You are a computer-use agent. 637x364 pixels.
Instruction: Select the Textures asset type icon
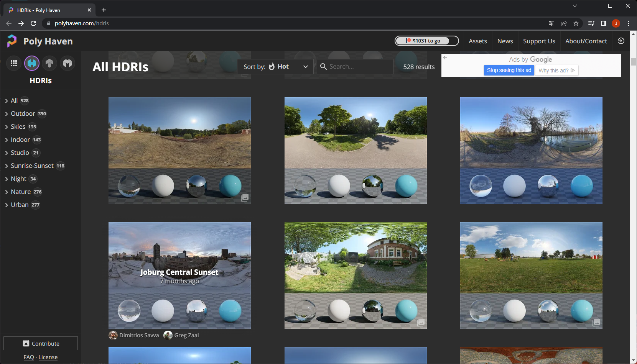click(x=49, y=63)
